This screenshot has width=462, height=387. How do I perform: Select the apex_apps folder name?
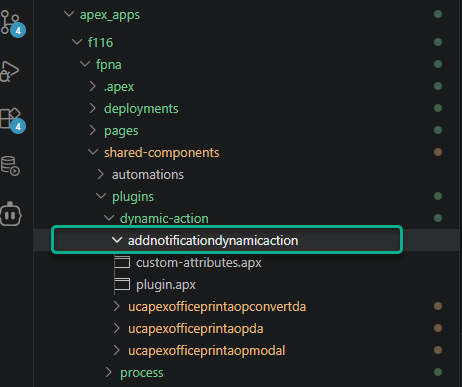click(x=110, y=15)
